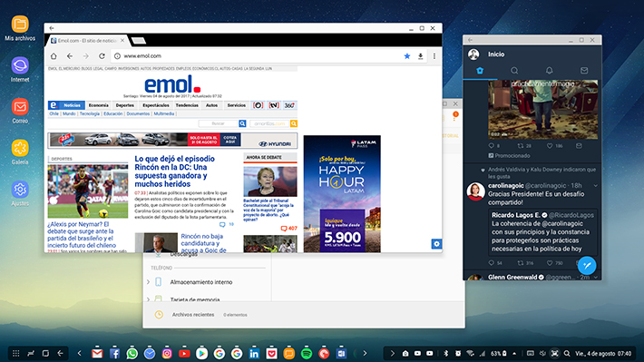Select the Servicios tab on emol

click(236, 105)
